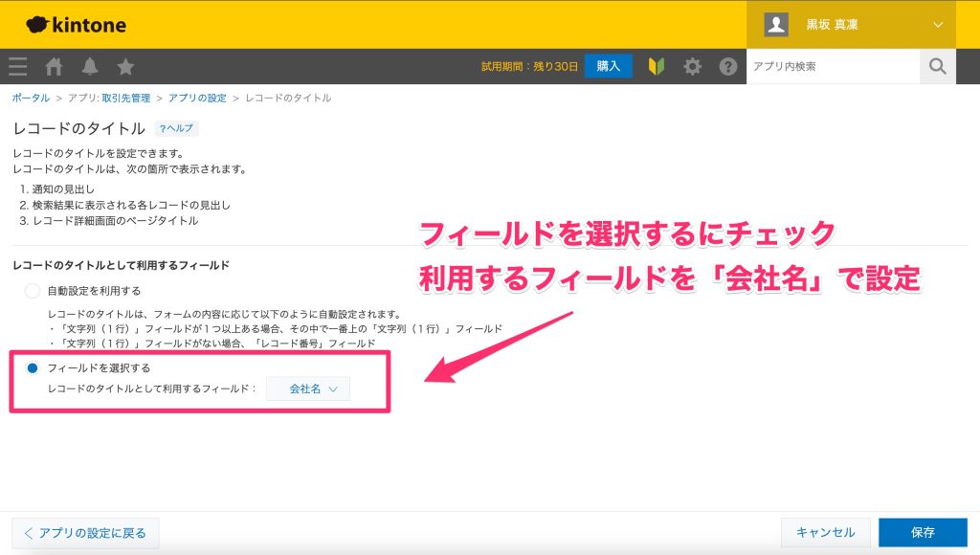This screenshot has width=980, height=555.
Task: Go to portal via home icon
Action: (x=54, y=66)
